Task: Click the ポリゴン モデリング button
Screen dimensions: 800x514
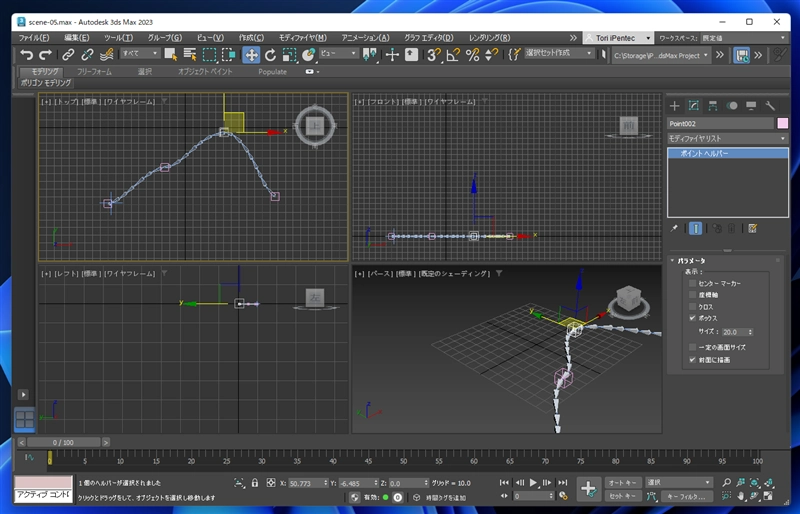Action: pos(46,83)
